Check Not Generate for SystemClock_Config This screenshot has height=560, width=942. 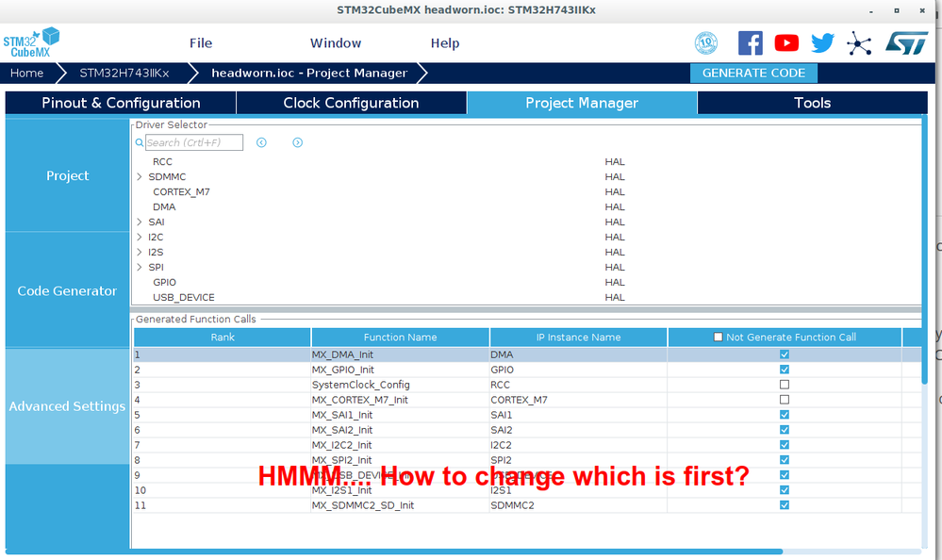785,385
